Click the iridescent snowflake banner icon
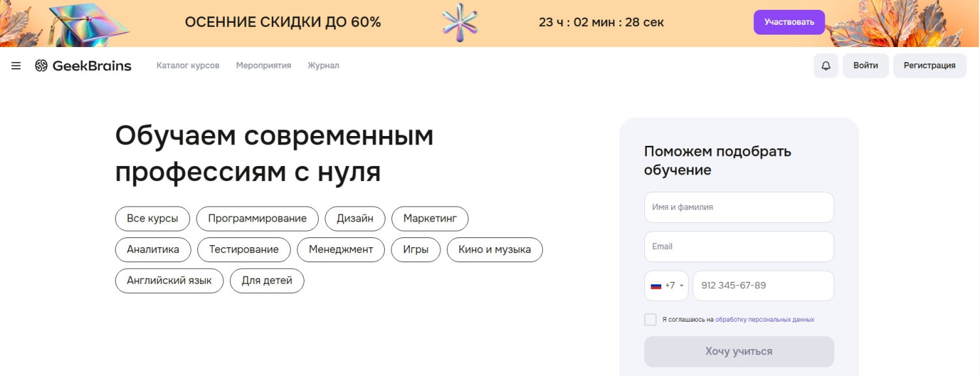The image size is (980, 376). point(460,22)
